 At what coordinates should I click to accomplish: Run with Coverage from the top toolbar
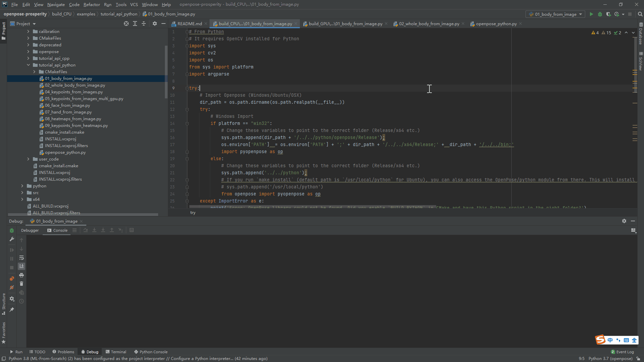point(608,14)
